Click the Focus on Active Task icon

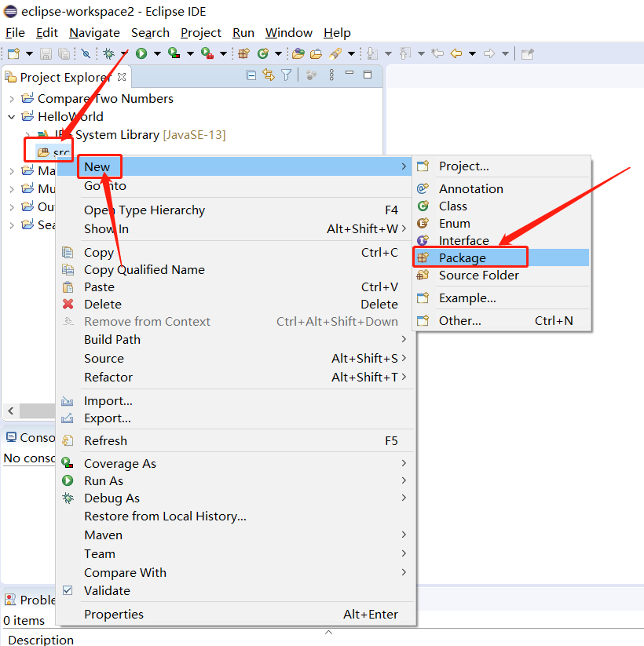click(x=311, y=75)
